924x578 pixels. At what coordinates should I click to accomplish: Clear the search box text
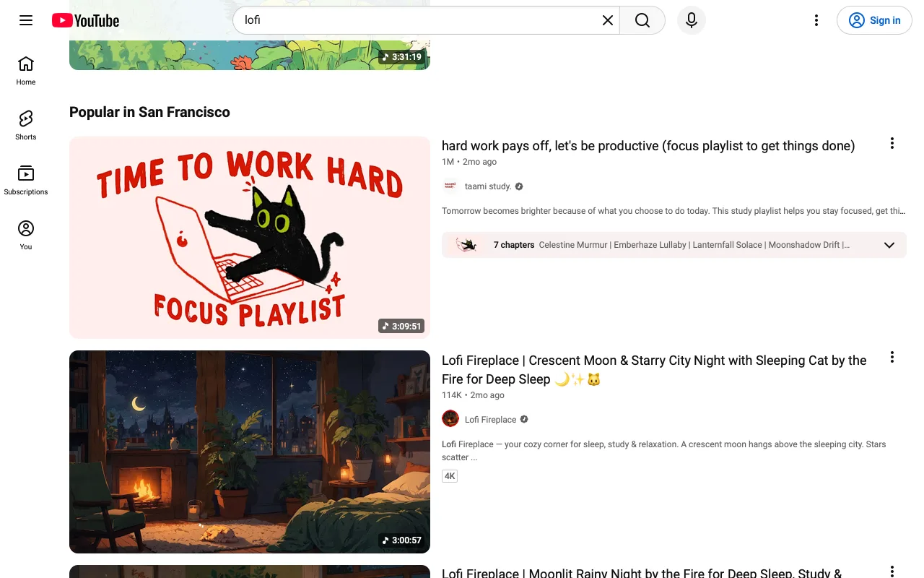[608, 20]
